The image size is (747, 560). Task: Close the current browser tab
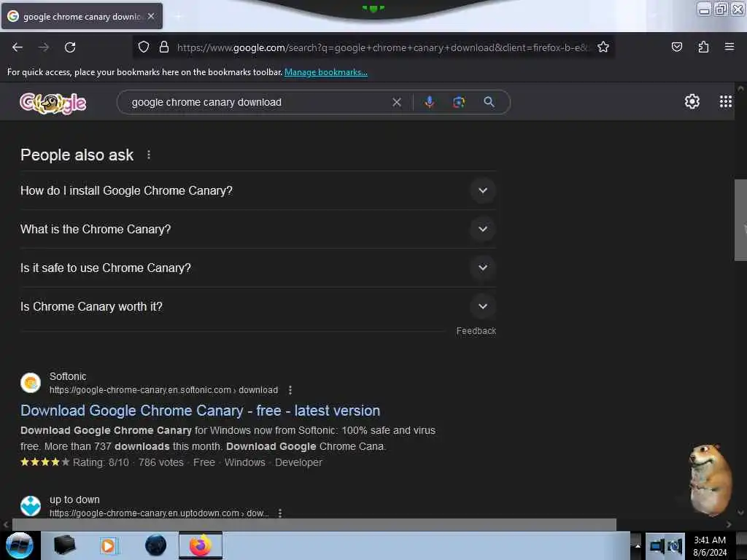[151, 16]
